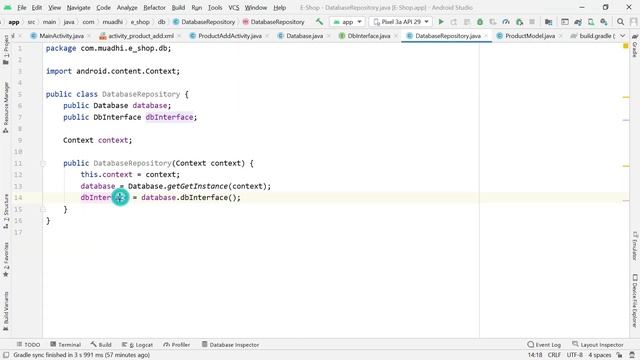
Task: Open the Device File Explorer panel
Action: click(x=635, y=300)
